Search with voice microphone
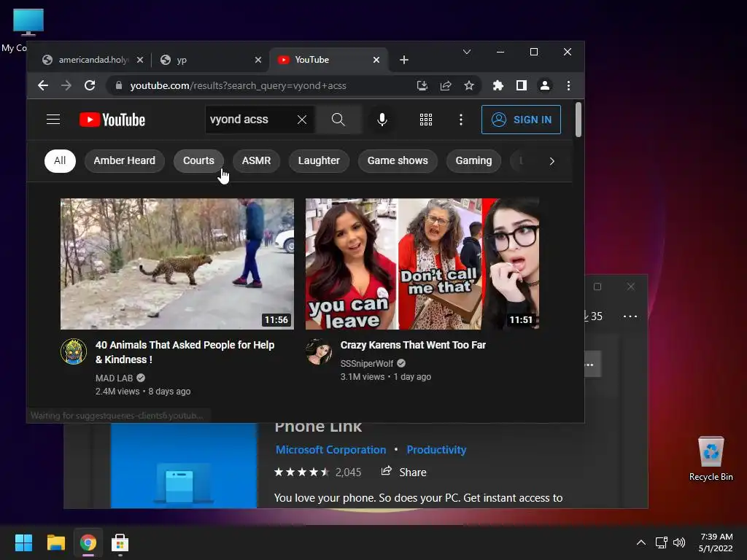 (x=382, y=120)
